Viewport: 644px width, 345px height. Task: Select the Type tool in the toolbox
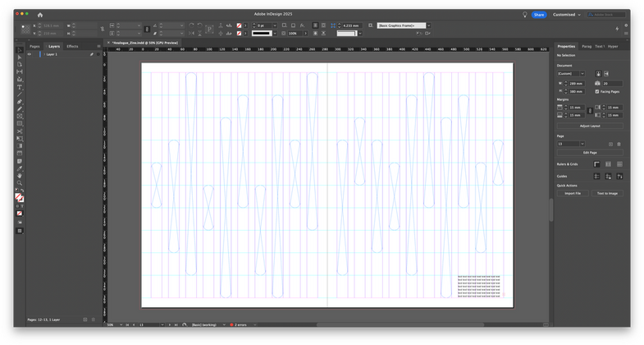click(20, 87)
